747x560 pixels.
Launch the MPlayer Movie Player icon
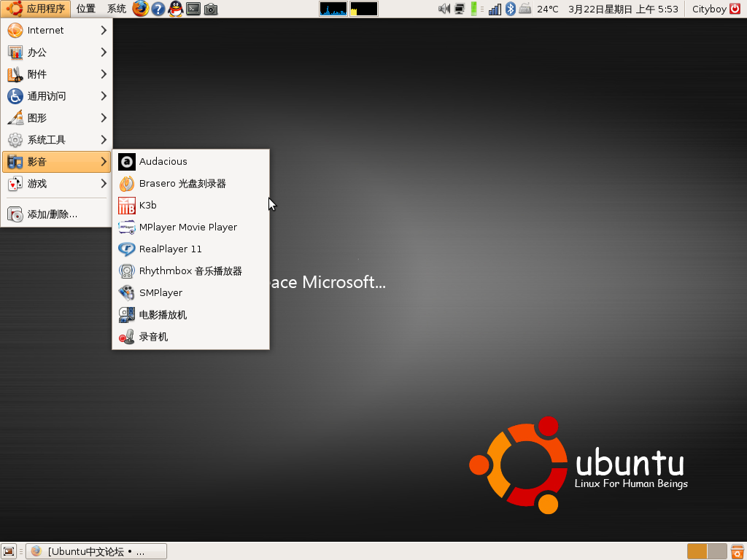pyautogui.click(x=127, y=227)
